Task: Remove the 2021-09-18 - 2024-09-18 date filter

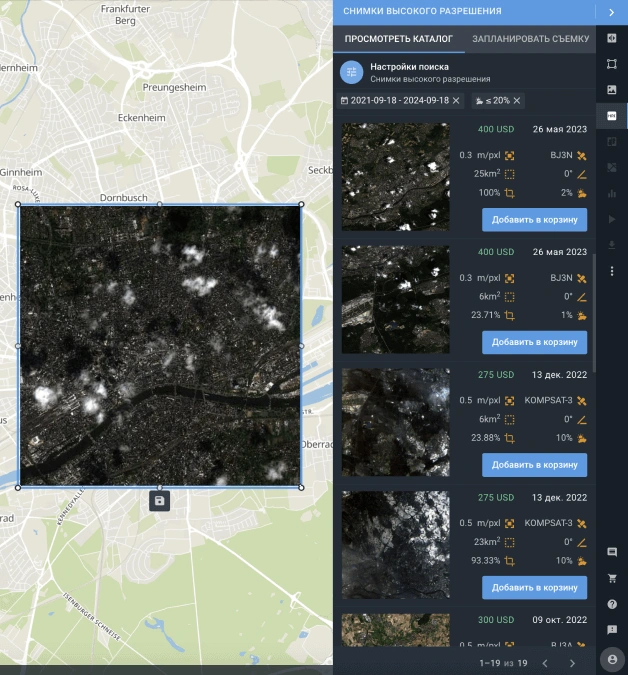Action: (x=456, y=101)
